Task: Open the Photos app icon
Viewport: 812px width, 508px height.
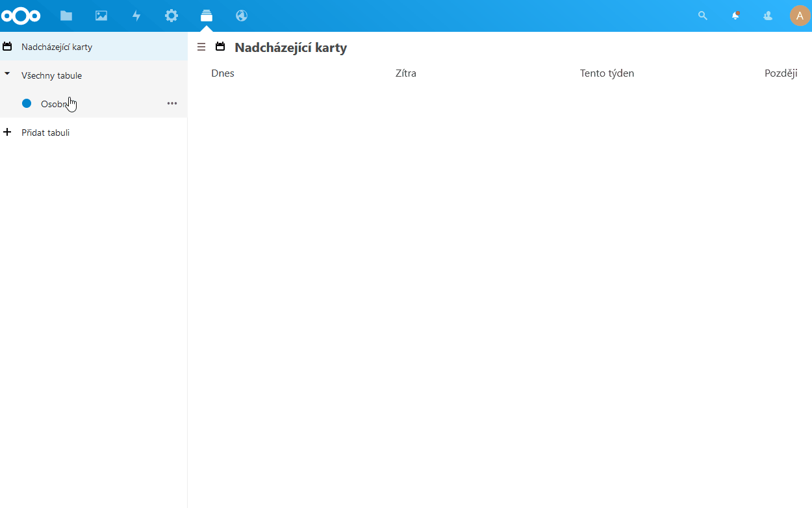Action: pyautogui.click(x=101, y=16)
